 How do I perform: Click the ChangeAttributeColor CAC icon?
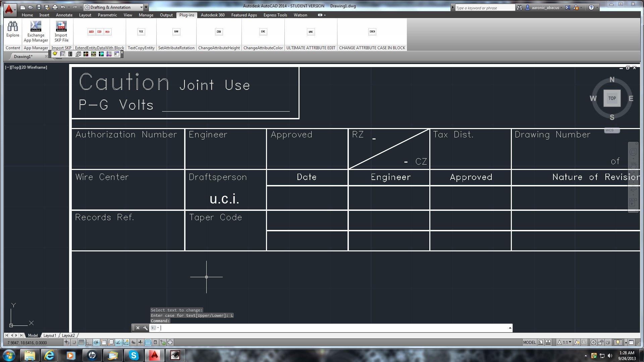point(263,32)
